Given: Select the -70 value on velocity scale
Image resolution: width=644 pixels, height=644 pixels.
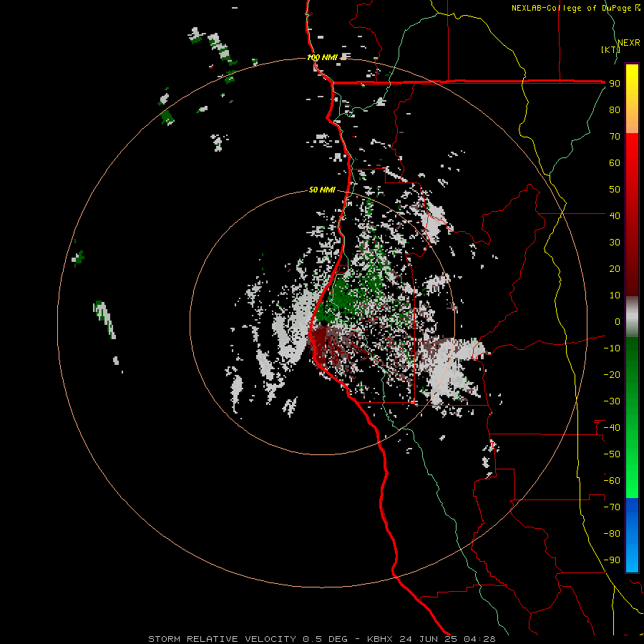Looking at the screenshot, I should (612, 507).
